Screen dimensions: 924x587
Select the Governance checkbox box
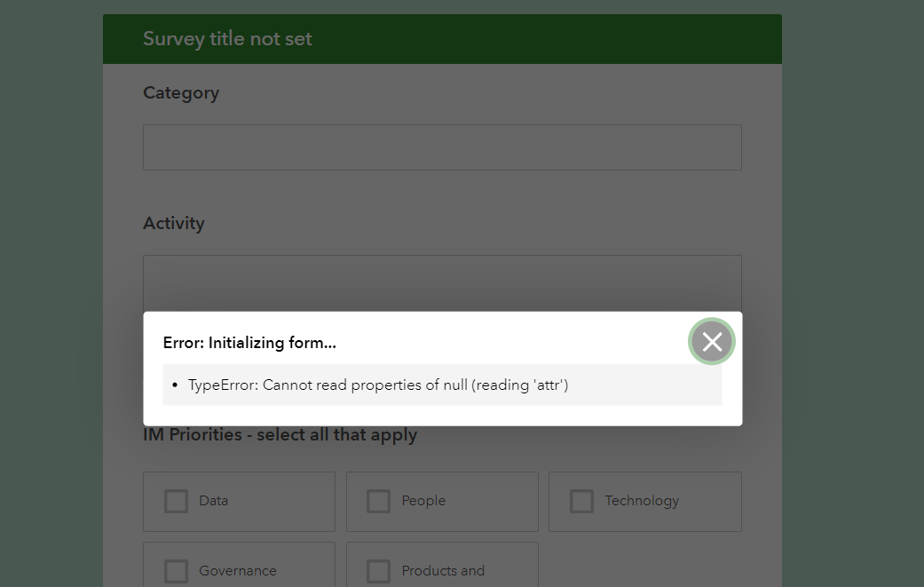click(x=177, y=570)
